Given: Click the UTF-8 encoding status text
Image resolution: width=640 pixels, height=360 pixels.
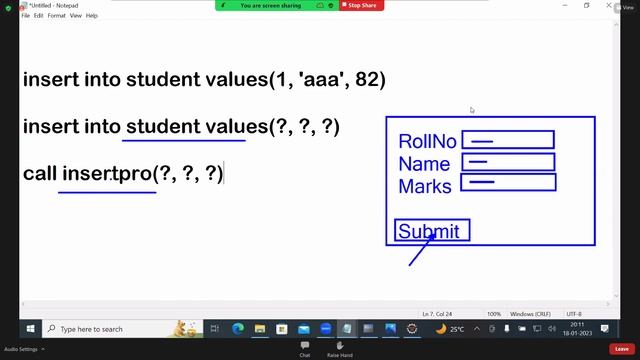Looking at the screenshot, I should 574,314.
